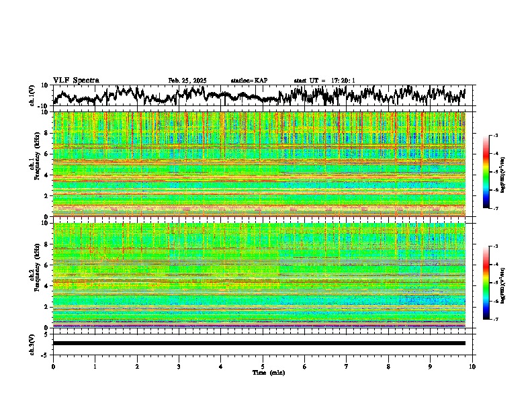Click time axis tick label '1'
Screen dimensions: 532x411
pyautogui.click(x=95, y=367)
